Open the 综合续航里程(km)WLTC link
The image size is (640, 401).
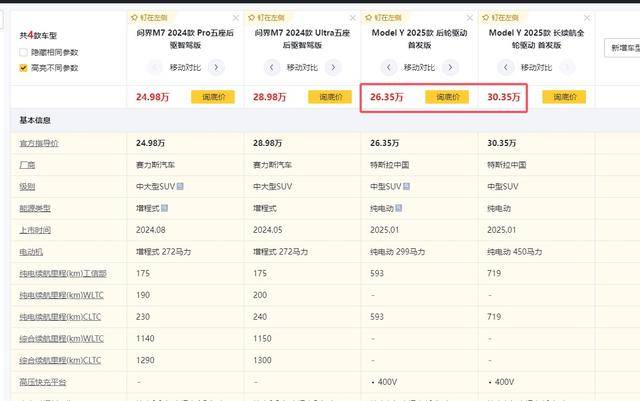(x=61, y=339)
